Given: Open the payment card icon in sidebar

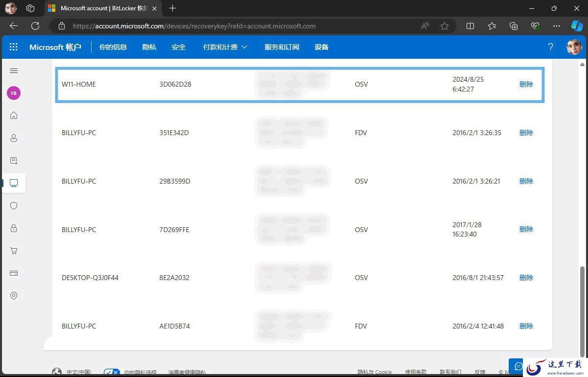Looking at the screenshot, I should click(14, 273).
